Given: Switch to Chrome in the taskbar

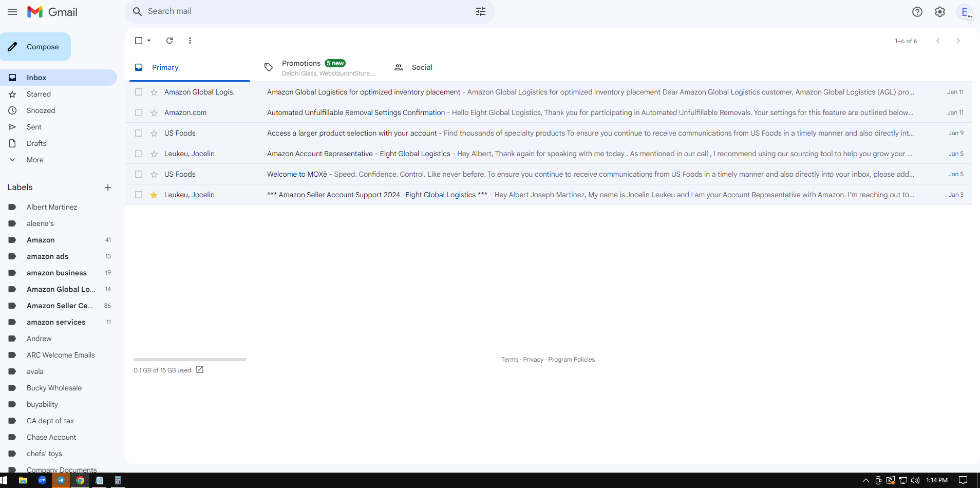Looking at the screenshot, I should (80, 480).
